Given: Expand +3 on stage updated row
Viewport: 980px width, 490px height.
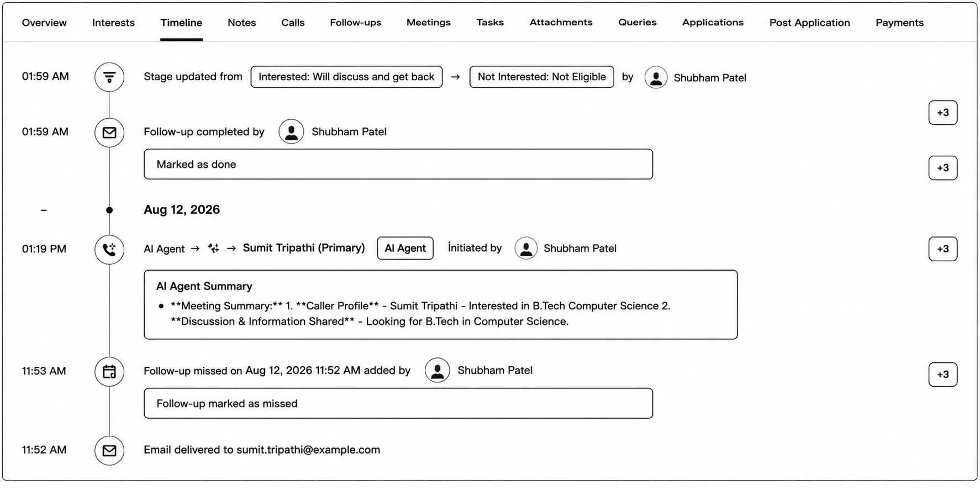Looking at the screenshot, I should click(943, 113).
